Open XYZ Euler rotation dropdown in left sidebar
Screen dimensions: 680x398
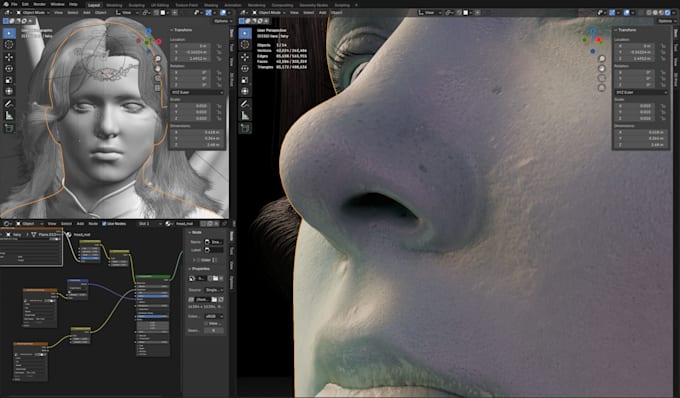pos(197,92)
